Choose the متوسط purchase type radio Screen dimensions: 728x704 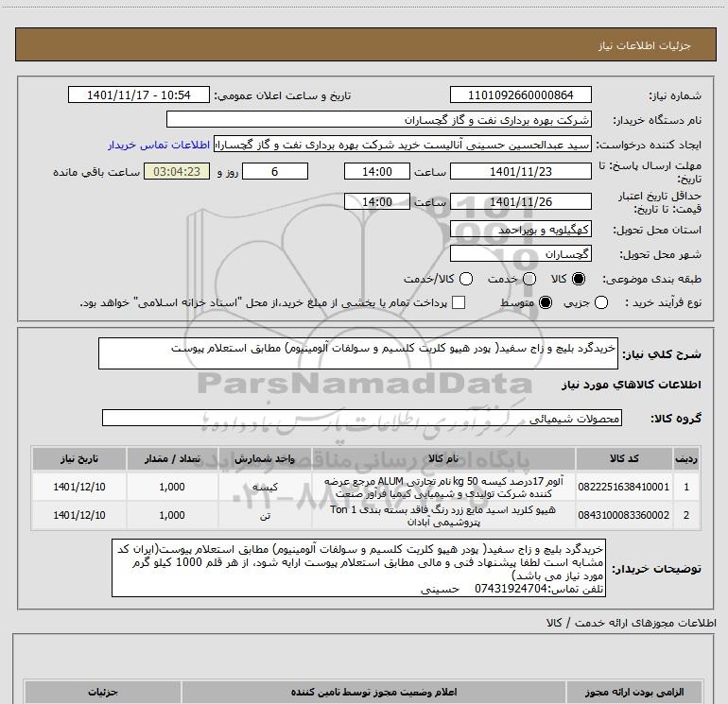coord(546,302)
